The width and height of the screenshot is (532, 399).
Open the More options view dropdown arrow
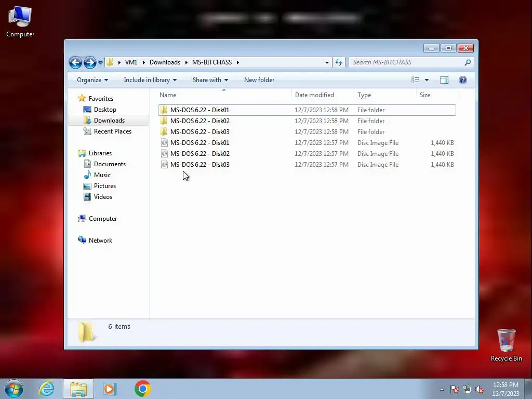(x=427, y=80)
